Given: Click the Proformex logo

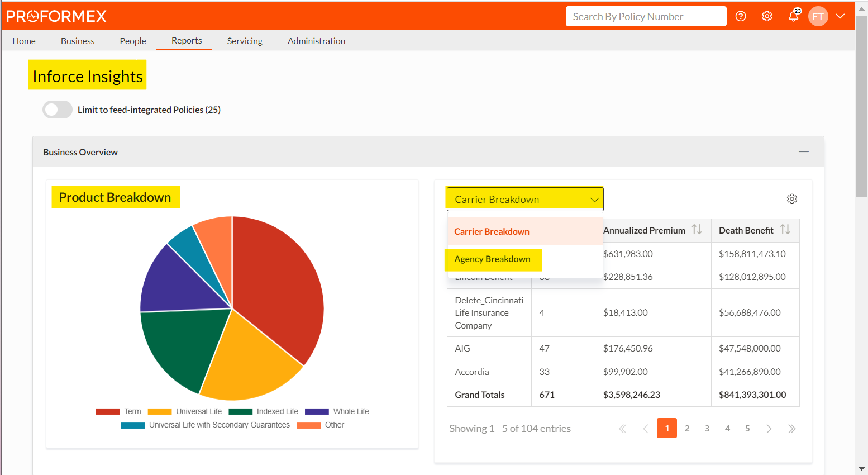Looking at the screenshot, I should tap(56, 16).
